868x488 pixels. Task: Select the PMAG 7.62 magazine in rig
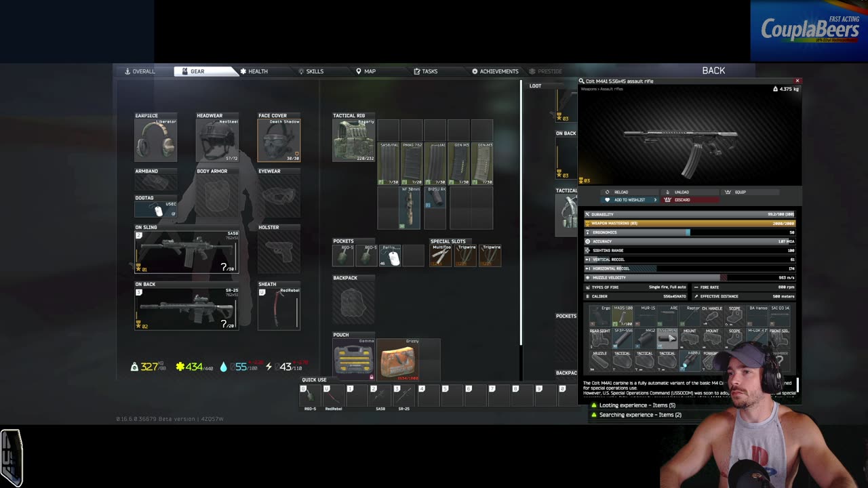412,163
